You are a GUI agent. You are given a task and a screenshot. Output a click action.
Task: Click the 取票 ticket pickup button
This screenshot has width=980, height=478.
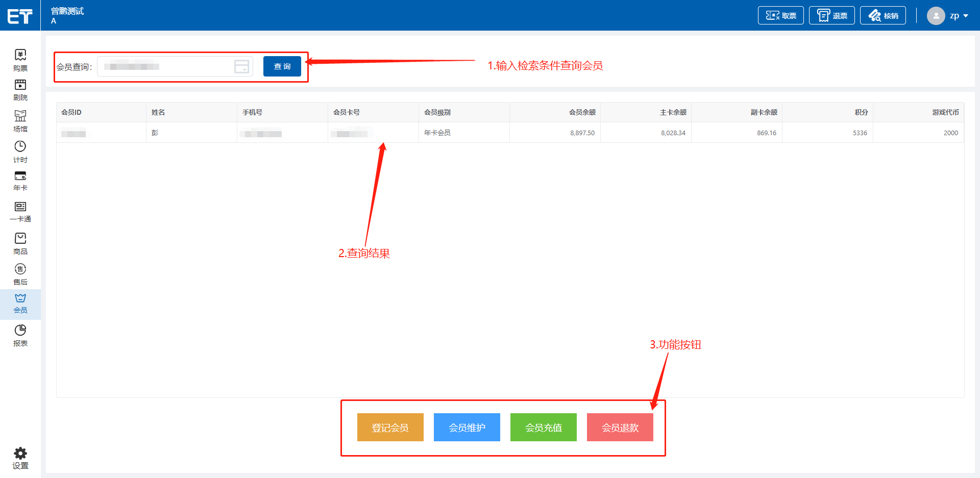780,16
